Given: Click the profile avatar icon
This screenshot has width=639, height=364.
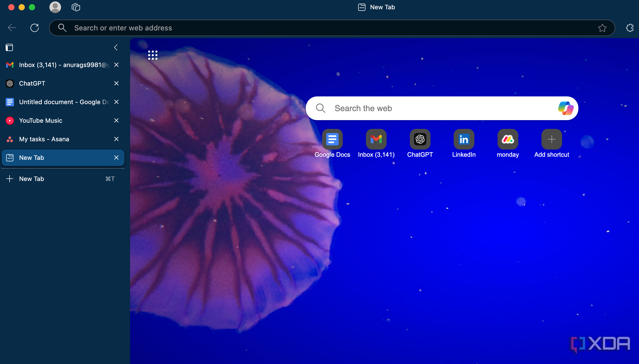Looking at the screenshot, I should 55,7.
